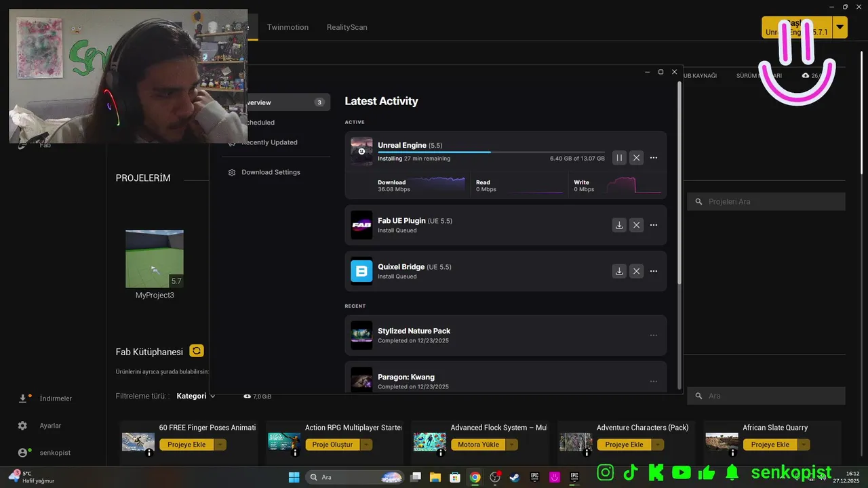The image size is (868, 488).
Task: Show info for Advanced Flock System asset
Action: [441, 453]
